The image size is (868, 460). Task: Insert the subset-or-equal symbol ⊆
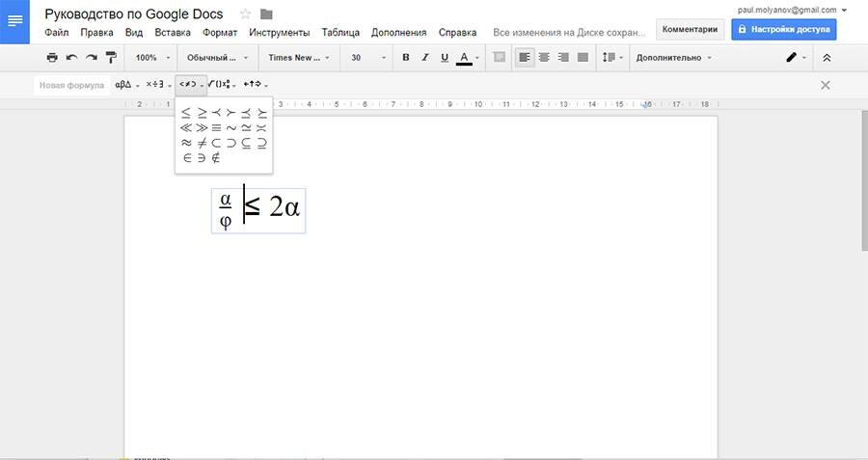[x=246, y=143]
